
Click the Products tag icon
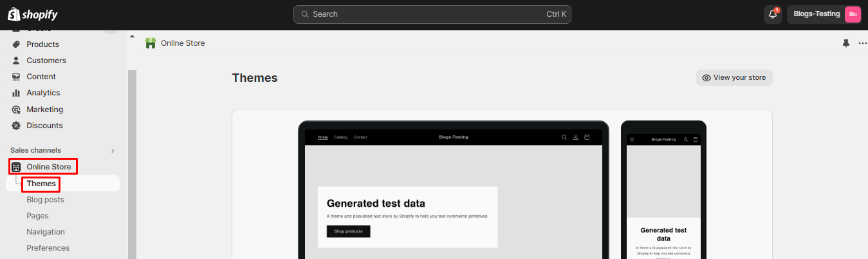(x=16, y=44)
